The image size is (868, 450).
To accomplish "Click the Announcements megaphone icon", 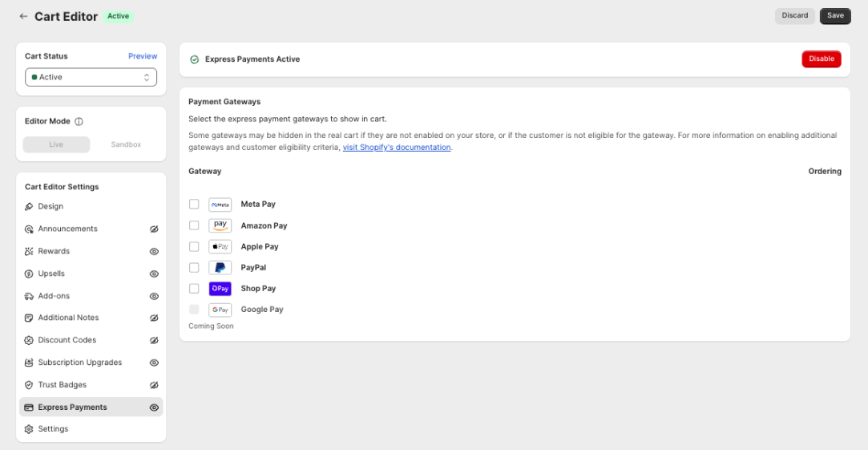I will point(30,229).
